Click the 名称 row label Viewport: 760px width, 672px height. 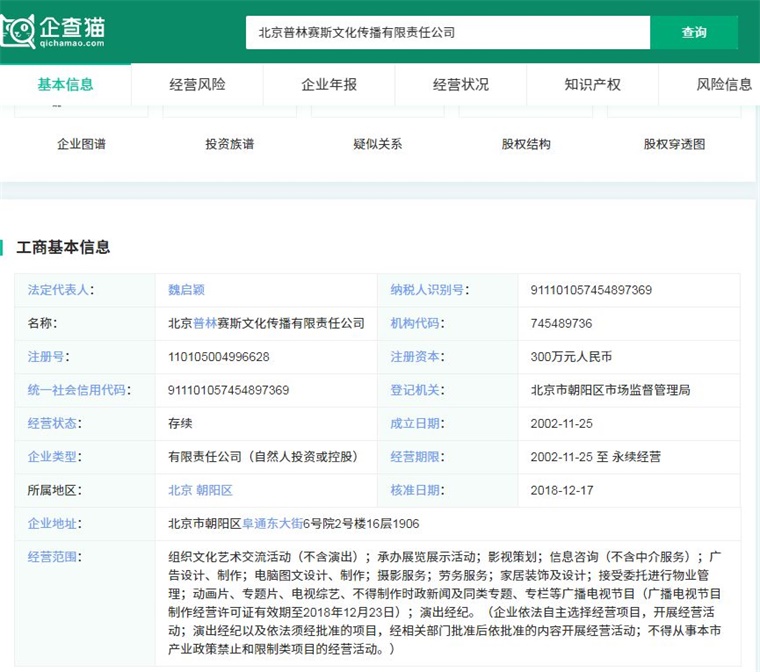pyautogui.click(x=42, y=323)
